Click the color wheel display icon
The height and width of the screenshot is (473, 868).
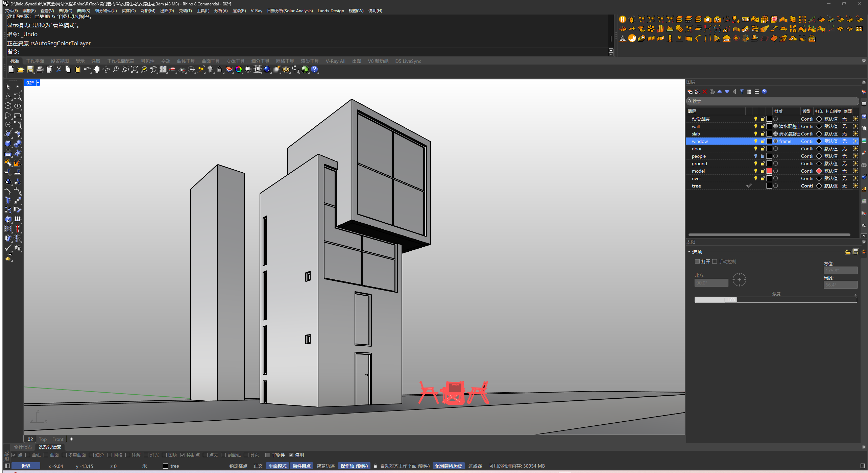pos(239,69)
